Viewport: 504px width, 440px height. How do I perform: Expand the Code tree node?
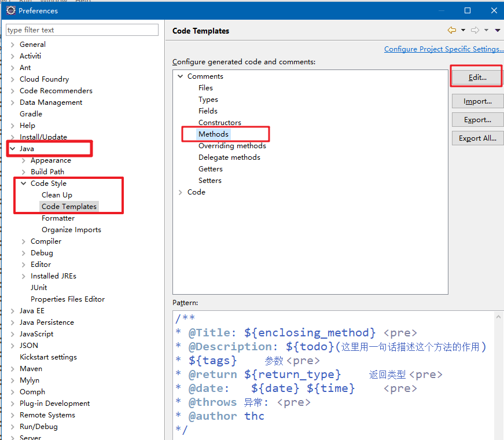coord(181,192)
